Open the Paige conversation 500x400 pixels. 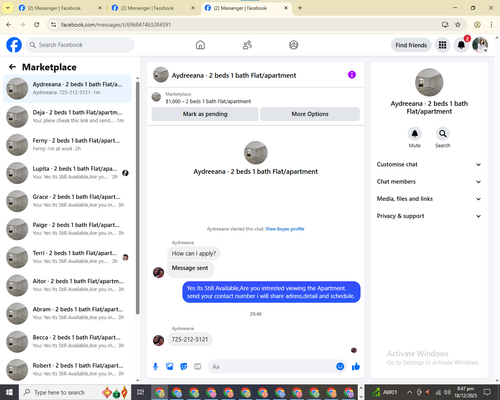pos(67,229)
